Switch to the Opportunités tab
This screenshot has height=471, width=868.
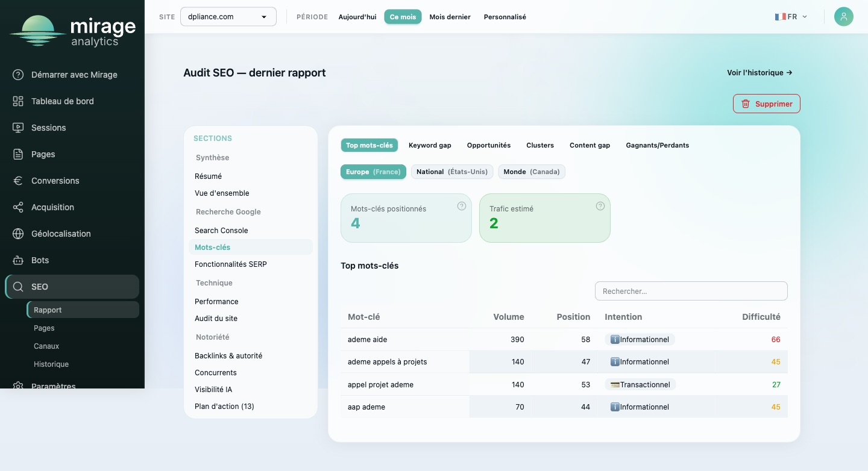pyautogui.click(x=489, y=145)
